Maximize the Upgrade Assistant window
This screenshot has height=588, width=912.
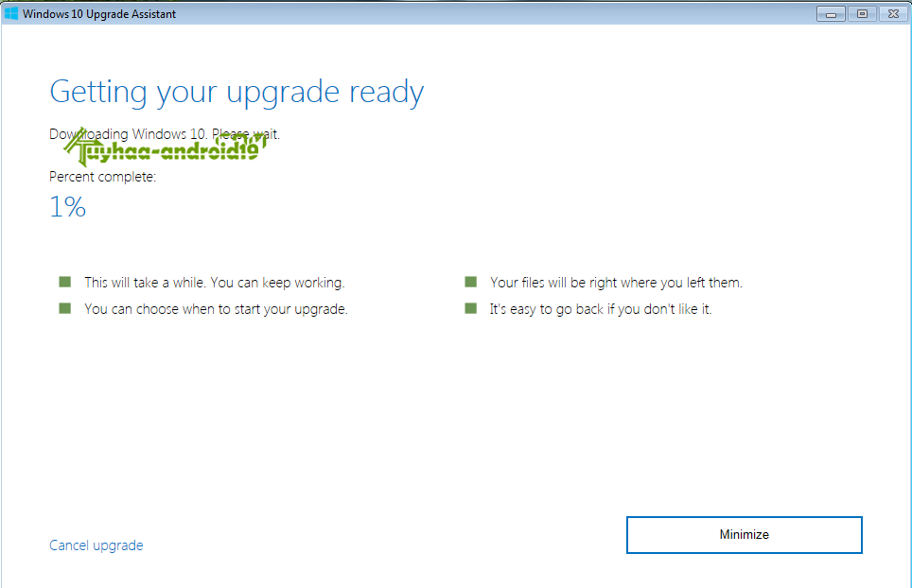(x=862, y=14)
